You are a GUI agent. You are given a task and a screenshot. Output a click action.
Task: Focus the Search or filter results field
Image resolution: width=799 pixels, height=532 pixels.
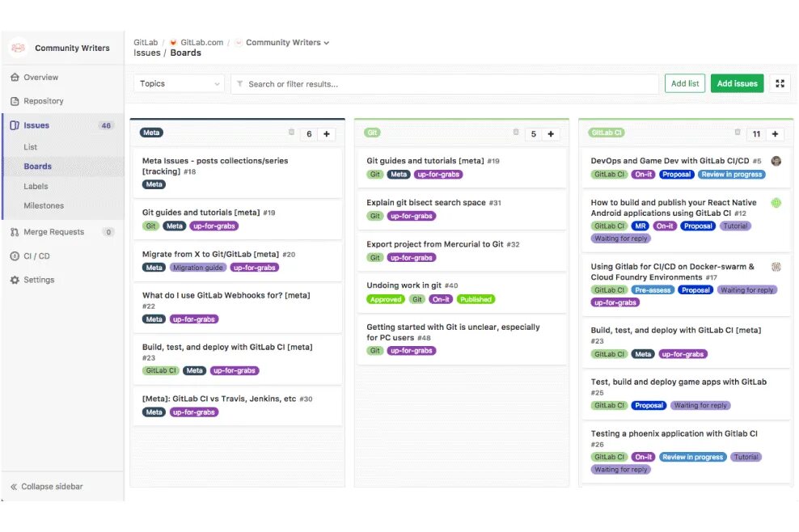tap(445, 84)
